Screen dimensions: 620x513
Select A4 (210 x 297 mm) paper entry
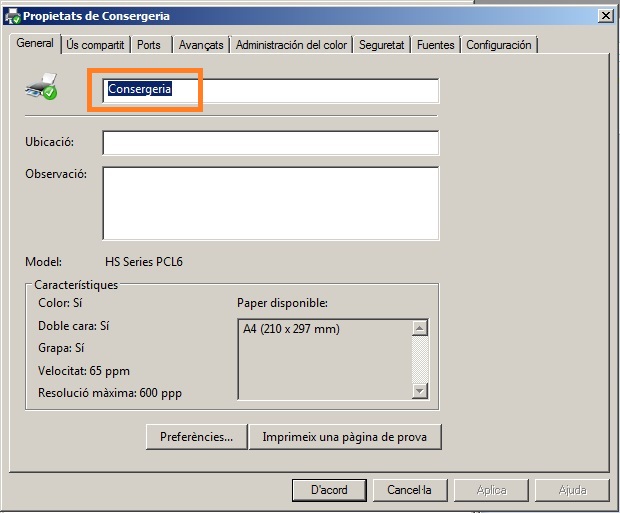tap(291, 329)
